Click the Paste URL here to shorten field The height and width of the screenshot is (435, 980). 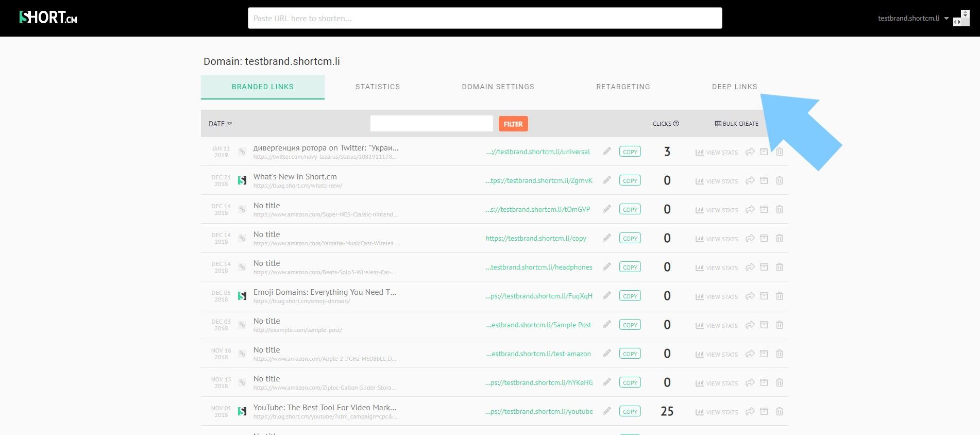(x=485, y=18)
